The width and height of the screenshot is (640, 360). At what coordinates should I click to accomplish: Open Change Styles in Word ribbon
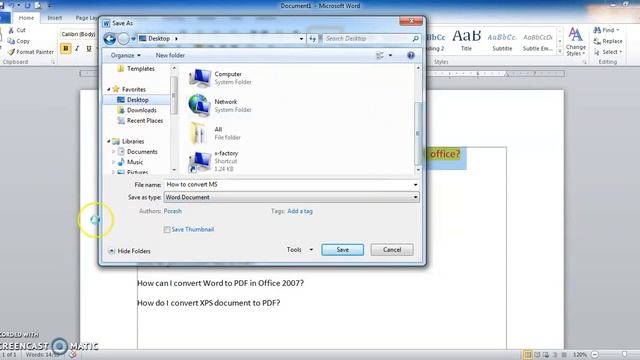click(576, 42)
